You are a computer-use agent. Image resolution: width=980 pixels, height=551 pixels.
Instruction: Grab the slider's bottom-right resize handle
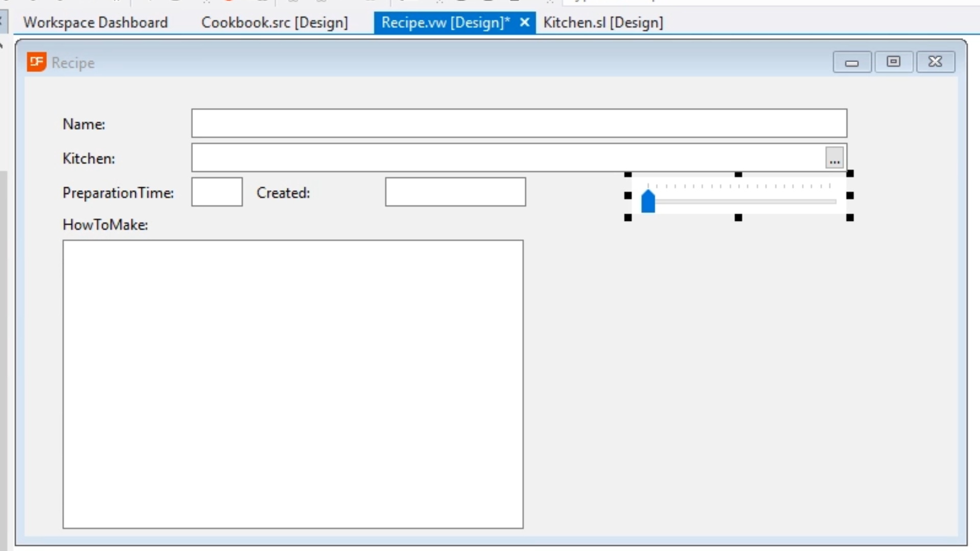coord(850,218)
